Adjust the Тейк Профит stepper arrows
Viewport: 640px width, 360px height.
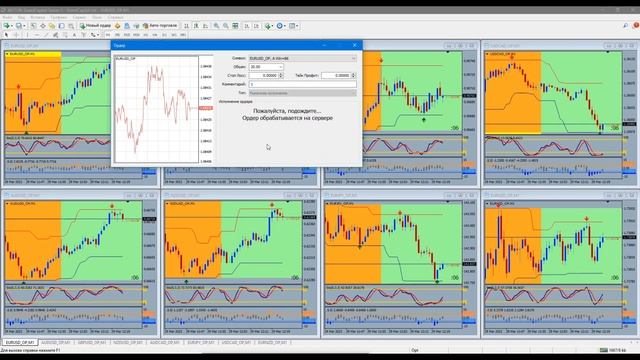click(x=353, y=76)
